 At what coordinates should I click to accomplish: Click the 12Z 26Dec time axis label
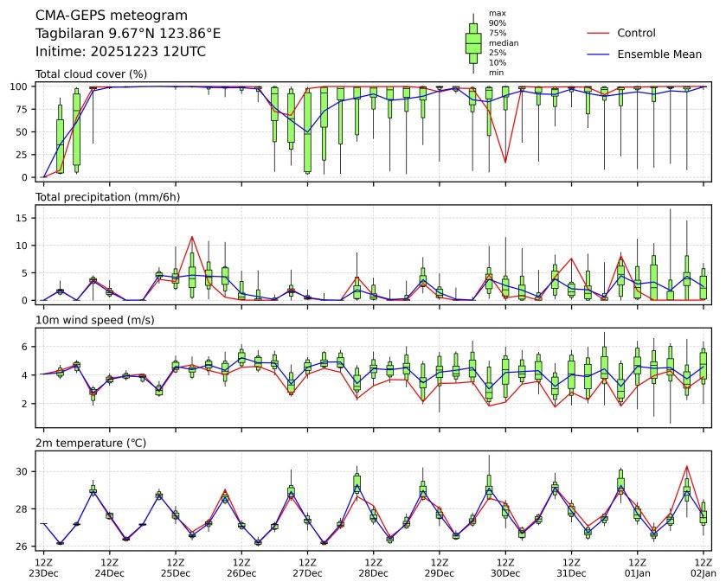click(x=241, y=567)
